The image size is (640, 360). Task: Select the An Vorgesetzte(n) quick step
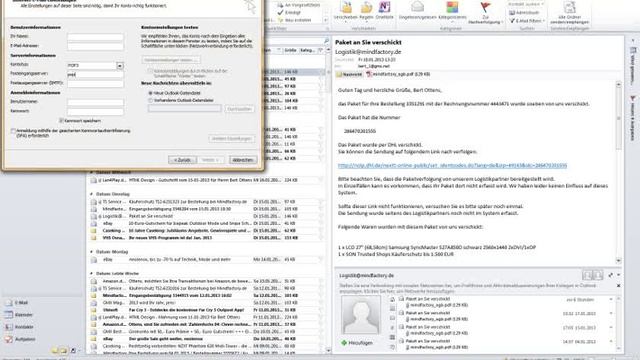point(298,5)
